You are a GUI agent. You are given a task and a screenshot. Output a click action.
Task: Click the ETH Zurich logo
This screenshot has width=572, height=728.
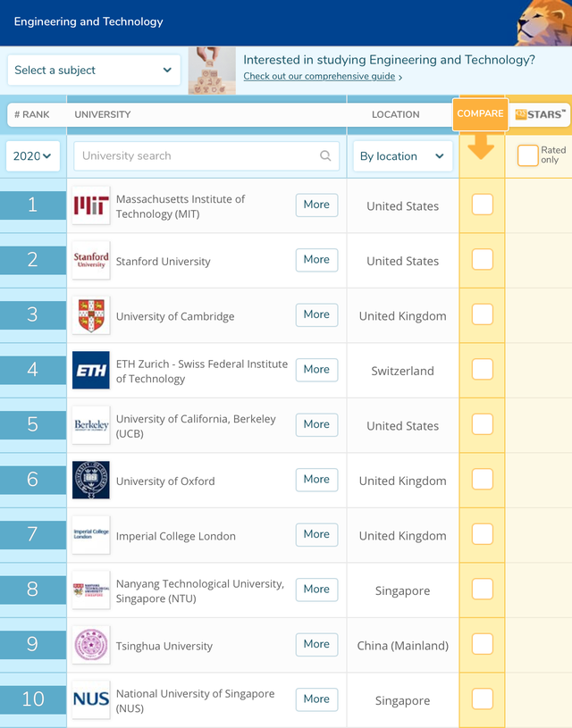click(x=91, y=370)
